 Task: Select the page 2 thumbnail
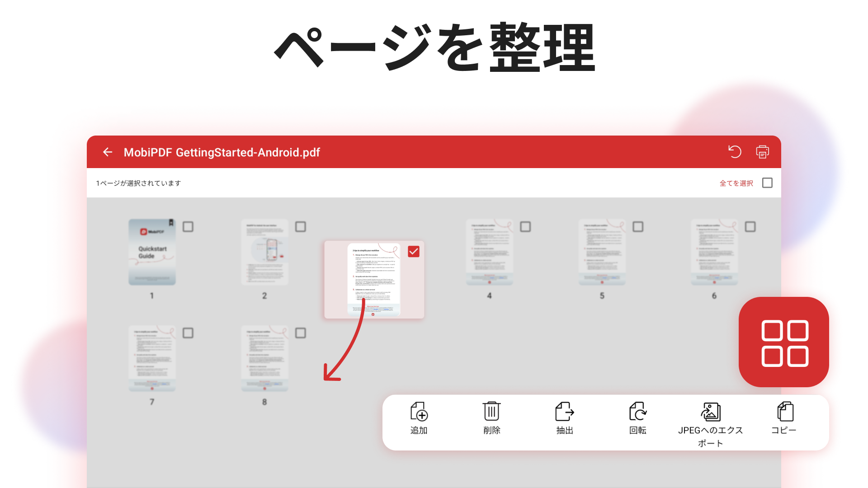tap(264, 252)
